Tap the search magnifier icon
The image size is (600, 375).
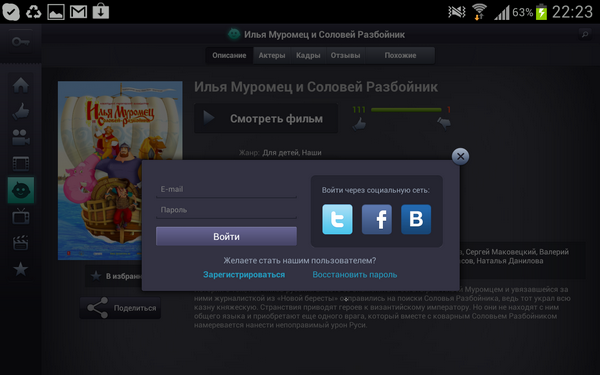pyautogui.click(x=585, y=34)
